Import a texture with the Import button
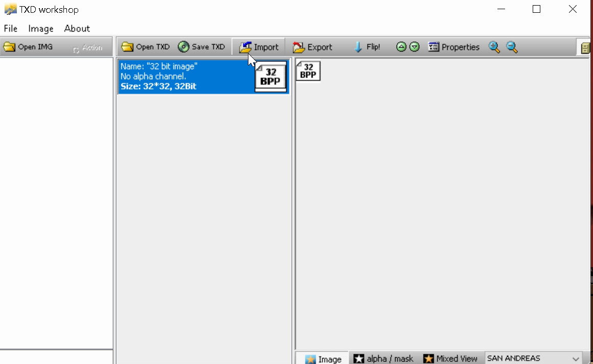593x364 pixels. [x=259, y=47]
